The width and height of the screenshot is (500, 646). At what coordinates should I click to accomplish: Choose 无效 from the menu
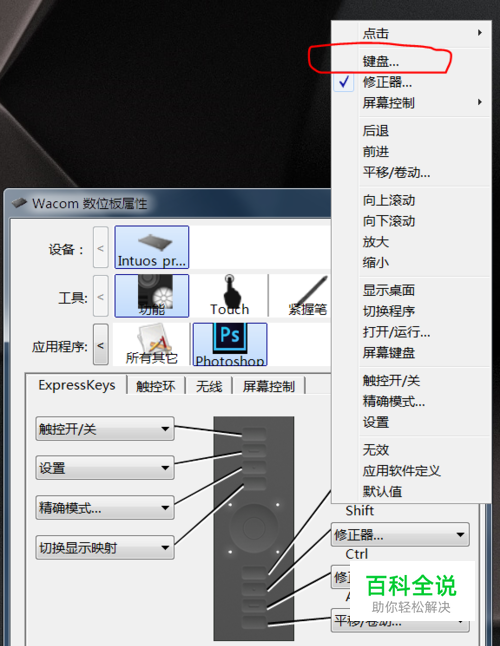[411, 449]
